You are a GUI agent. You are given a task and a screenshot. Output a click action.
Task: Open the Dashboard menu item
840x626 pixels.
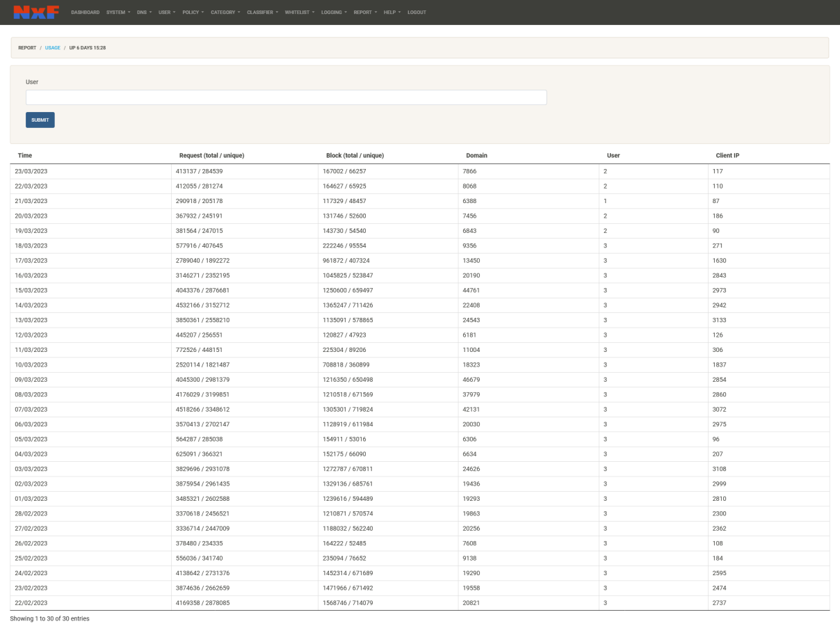[85, 13]
